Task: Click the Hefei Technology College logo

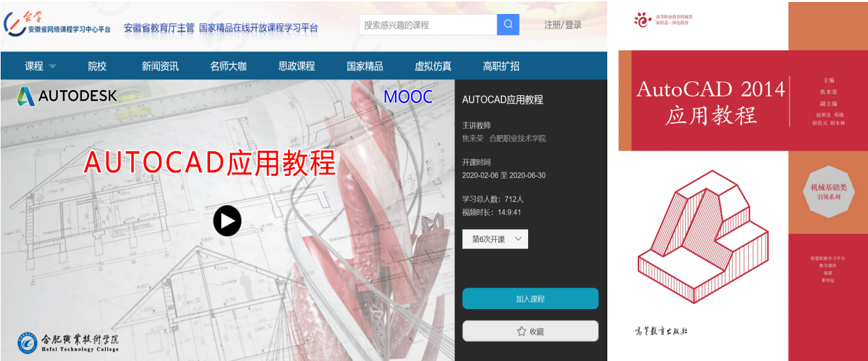Action: coord(69,342)
